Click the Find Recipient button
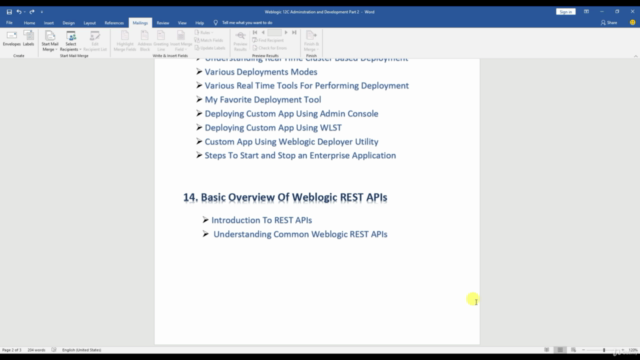The width and height of the screenshot is (640, 360). pos(268,40)
